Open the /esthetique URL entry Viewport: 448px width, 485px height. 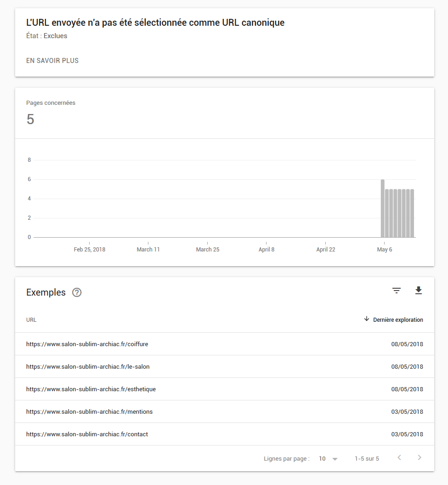click(91, 389)
